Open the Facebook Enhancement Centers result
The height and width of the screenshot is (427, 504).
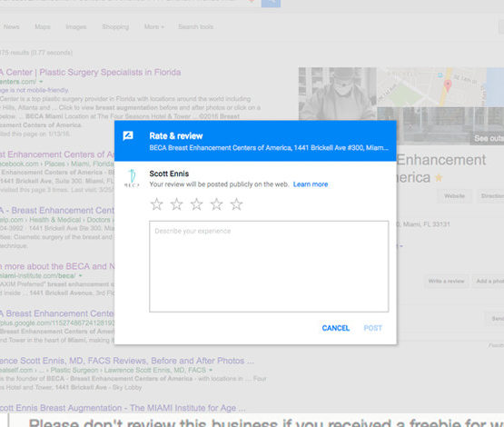(x=57, y=154)
